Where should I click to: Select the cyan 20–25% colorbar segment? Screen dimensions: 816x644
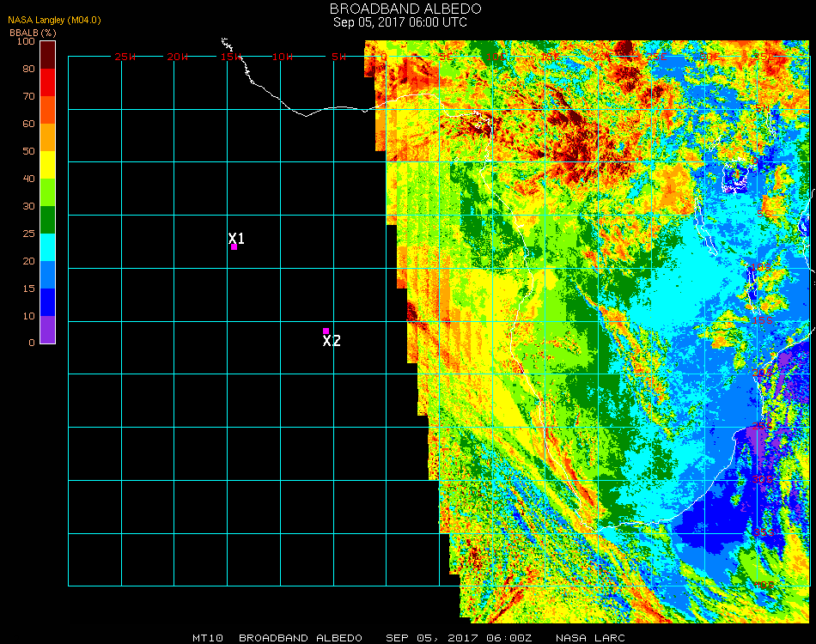(x=48, y=247)
